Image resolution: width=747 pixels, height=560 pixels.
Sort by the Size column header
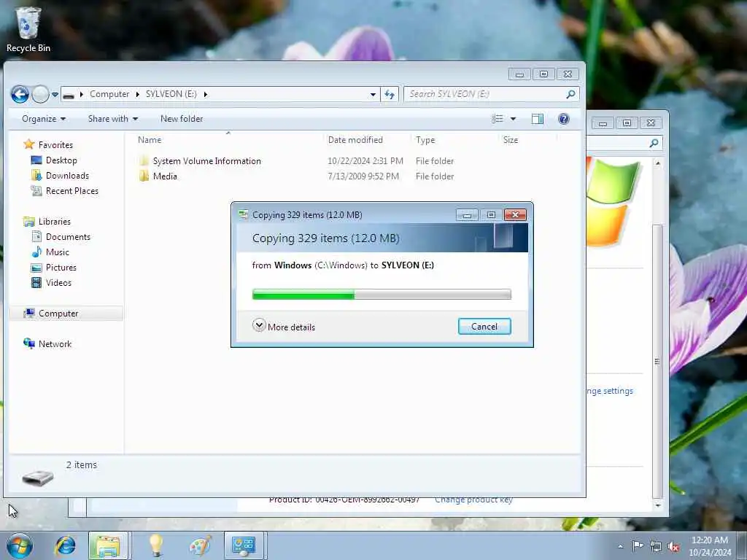point(510,140)
